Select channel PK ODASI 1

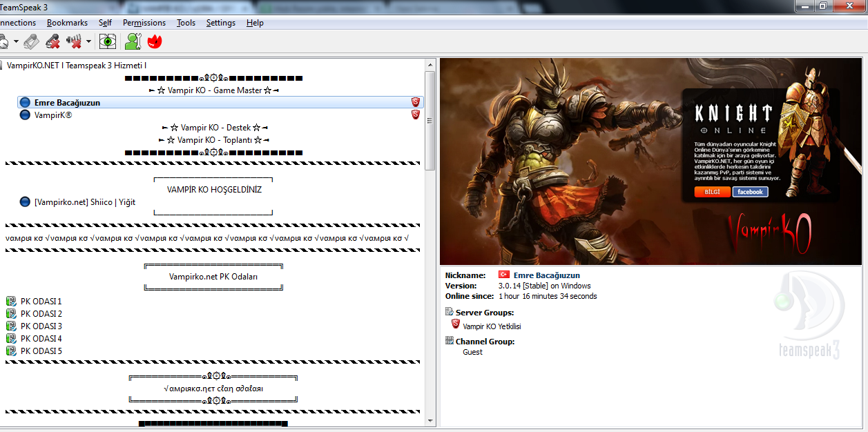click(x=41, y=302)
